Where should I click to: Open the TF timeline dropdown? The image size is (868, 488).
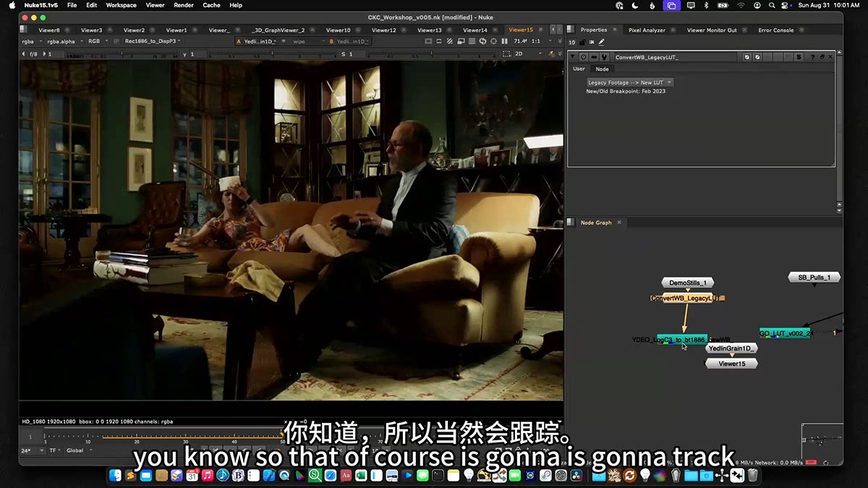[54, 450]
